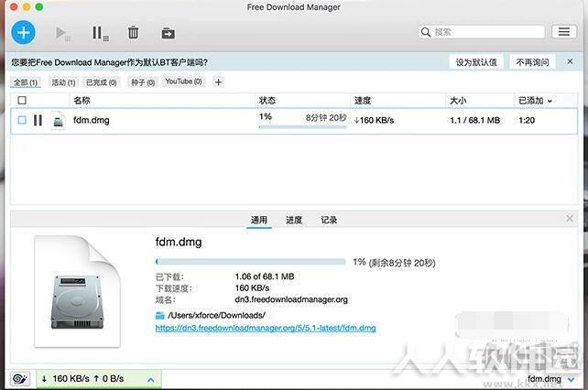Sort by the 名称 column header

pyautogui.click(x=82, y=100)
